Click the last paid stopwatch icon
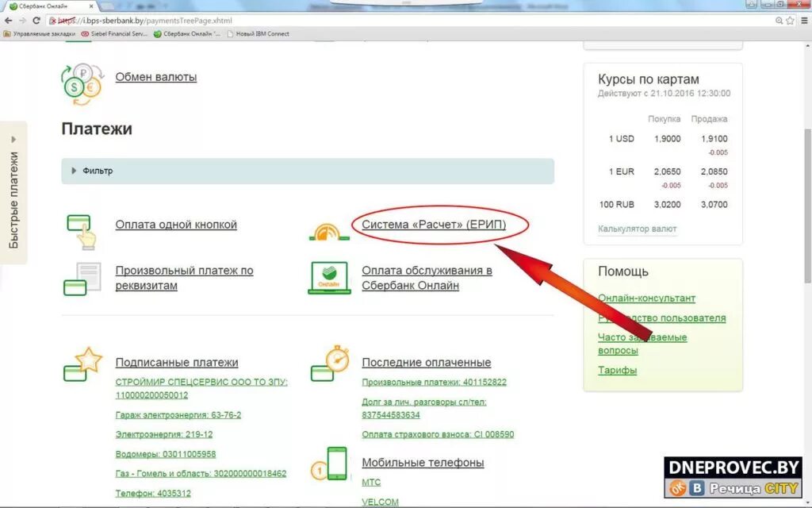Screen dimensions: 812x508 [330, 363]
